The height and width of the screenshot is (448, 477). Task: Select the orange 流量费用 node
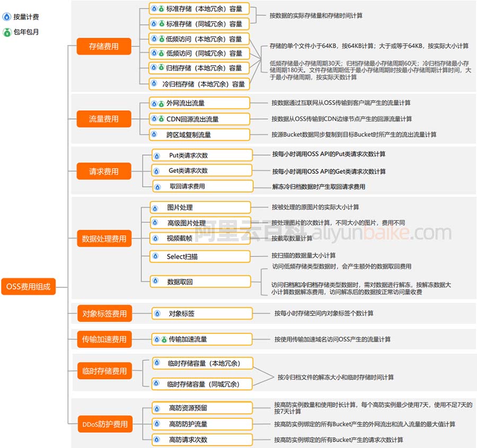tap(104, 119)
